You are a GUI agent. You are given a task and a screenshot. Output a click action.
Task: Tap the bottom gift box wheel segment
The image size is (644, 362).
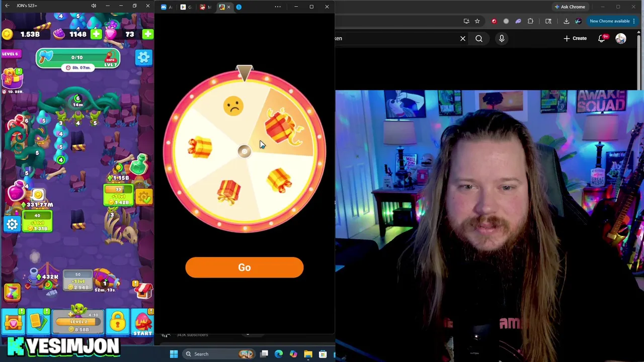pyautogui.click(x=228, y=192)
